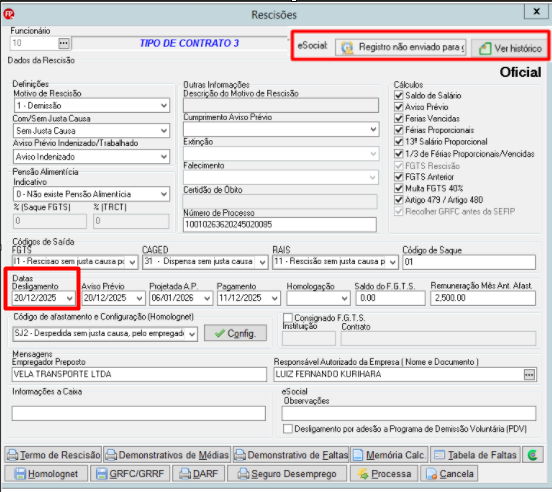Open 'Ver histórico' eSocial history
The width and height of the screenshot is (552, 492).
pos(509,48)
